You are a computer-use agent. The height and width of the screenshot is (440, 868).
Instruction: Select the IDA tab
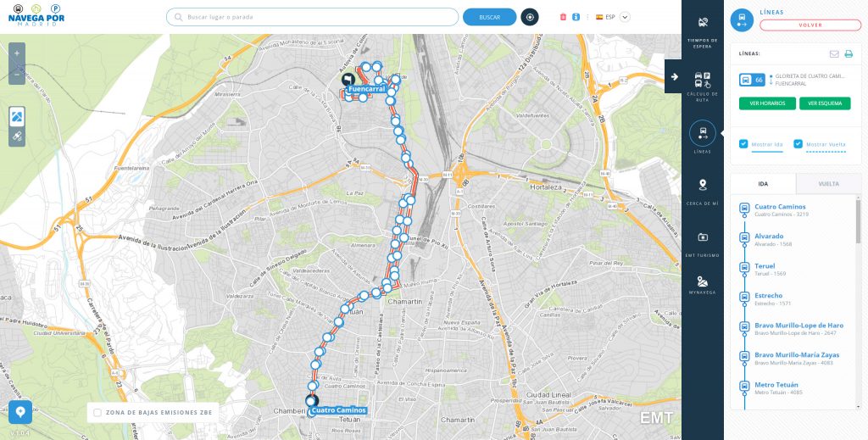click(763, 184)
